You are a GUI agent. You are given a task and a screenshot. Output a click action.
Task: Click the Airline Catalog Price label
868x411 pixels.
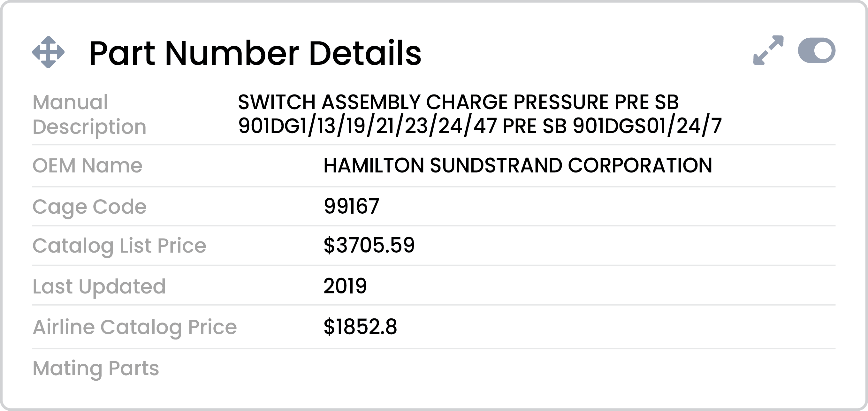tap(134, 327)
